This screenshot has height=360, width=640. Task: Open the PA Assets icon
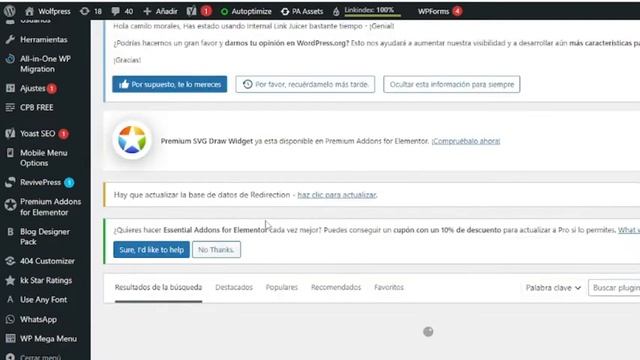[285, 12]
